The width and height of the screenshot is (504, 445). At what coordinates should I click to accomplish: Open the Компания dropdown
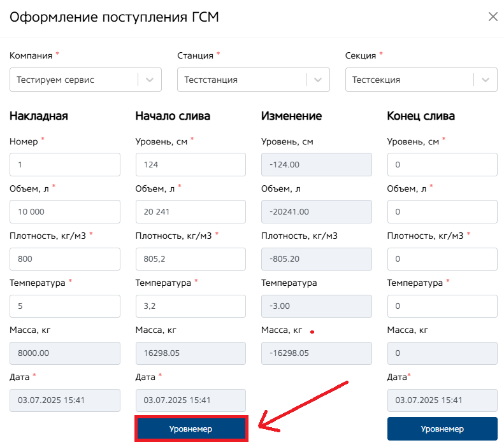pyautogui.click(x=150, y=80)
